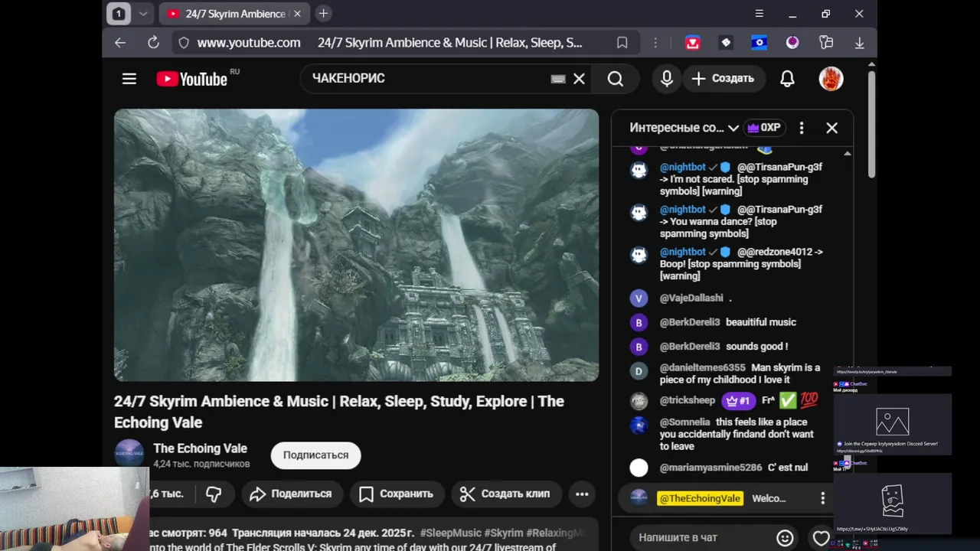Send a heart reaction in chat
This screenshot has height=551, width=980.
coord(821,538)
